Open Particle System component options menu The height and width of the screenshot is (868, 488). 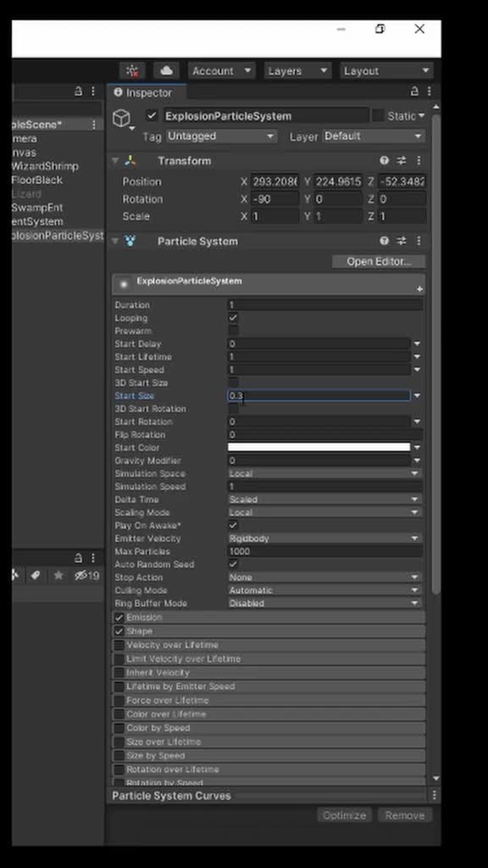point(419,241)
